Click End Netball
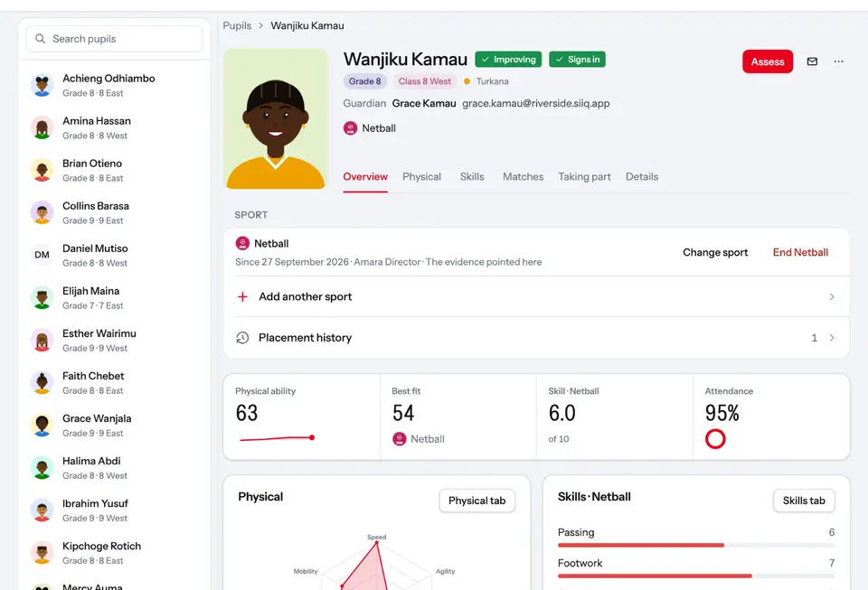Viewport: 868px width, 590px height. (800, 252)
